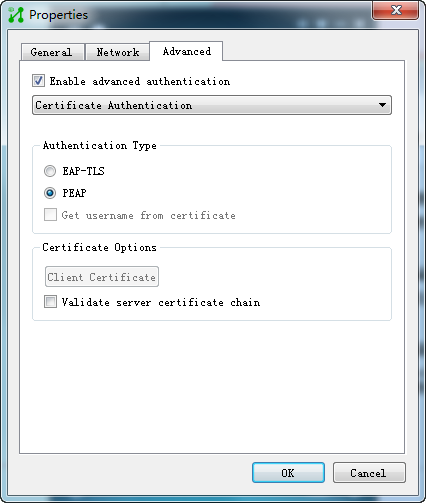Screen dimensions: 426x503
Task: Dismiss the dialog with the Cancel button
Action: [x=369, y=473]
